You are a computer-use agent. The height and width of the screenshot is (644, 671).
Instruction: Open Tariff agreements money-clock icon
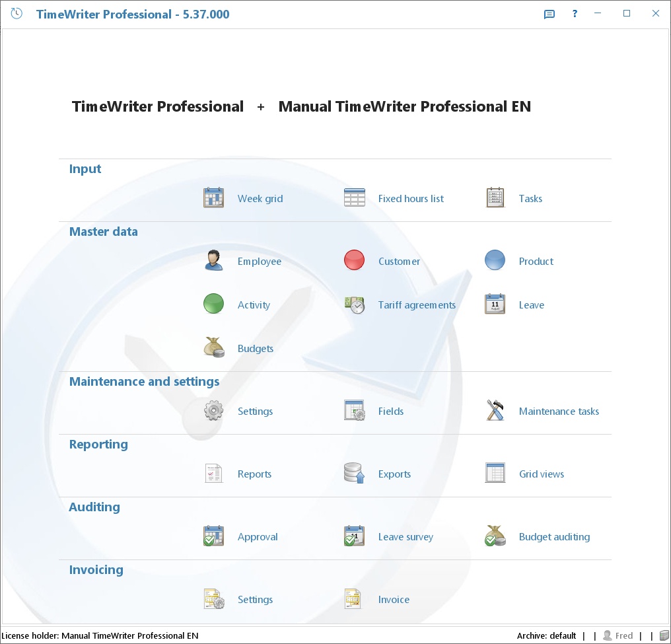coord(355,304)
